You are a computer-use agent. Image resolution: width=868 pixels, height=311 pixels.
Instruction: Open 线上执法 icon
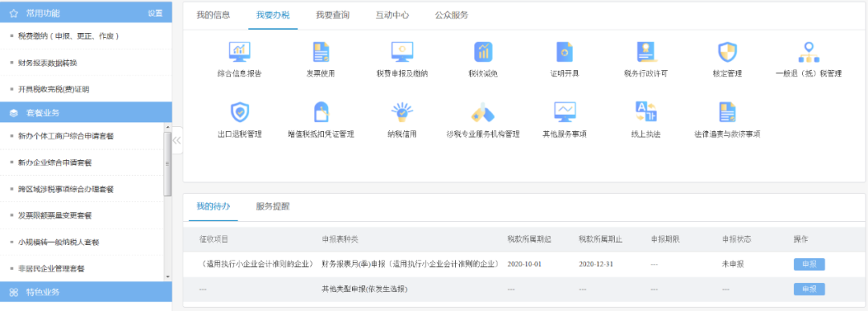[646, 113]
